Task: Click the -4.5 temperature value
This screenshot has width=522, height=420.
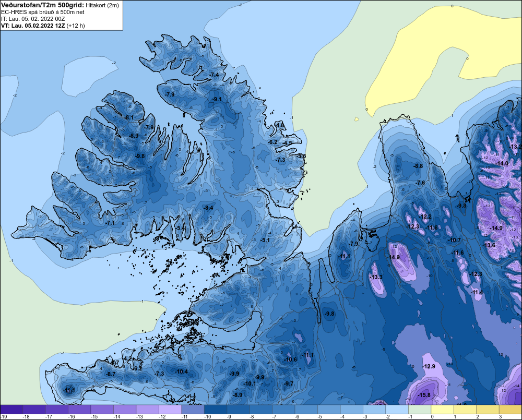Action: tap(287, 143)
